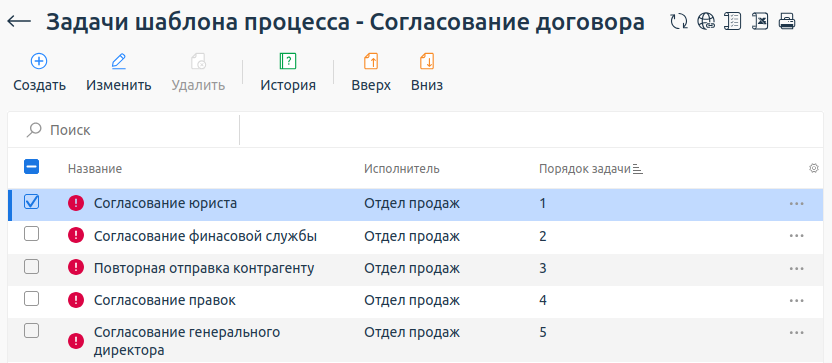The image size is (832, 363).
Task: Sort by Исполнитель column header
Action: (402, 169)
